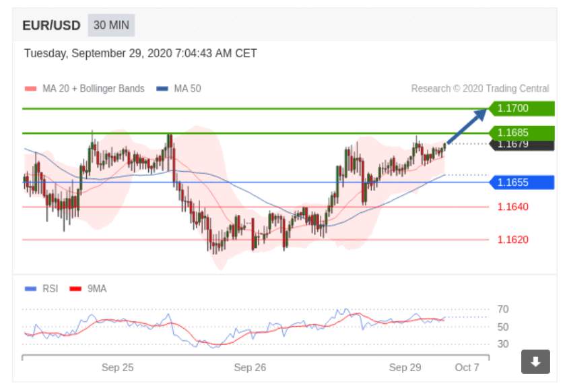Click the 1.1620 support level text
Viewport: 567px width, 392px height.
512,239
